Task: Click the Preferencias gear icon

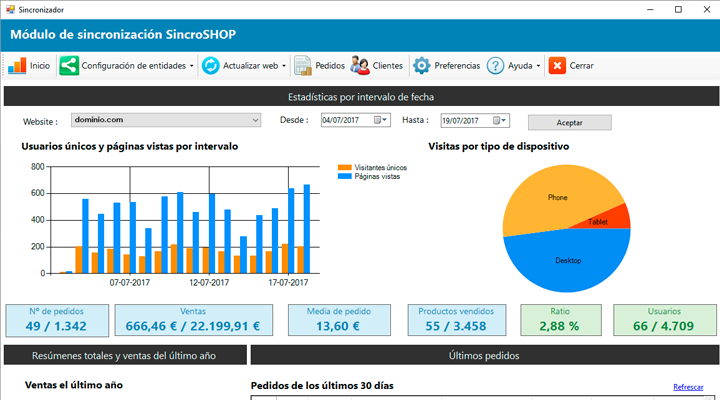Action: (x=422, y=66)
